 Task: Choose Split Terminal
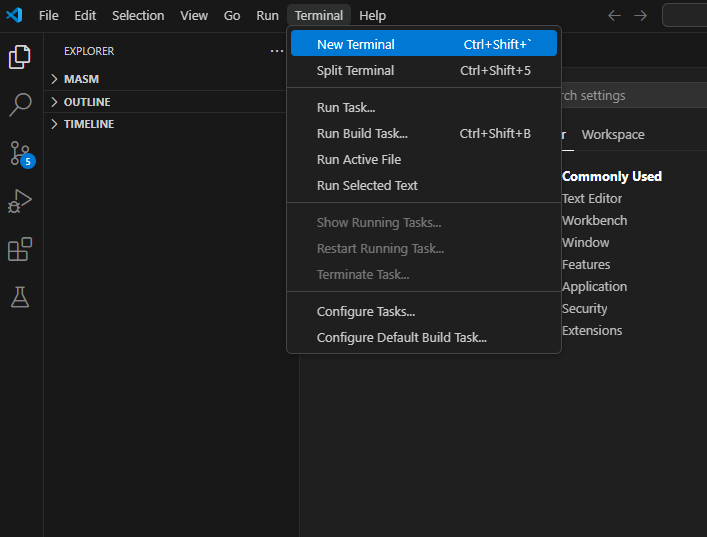[424, 70]
